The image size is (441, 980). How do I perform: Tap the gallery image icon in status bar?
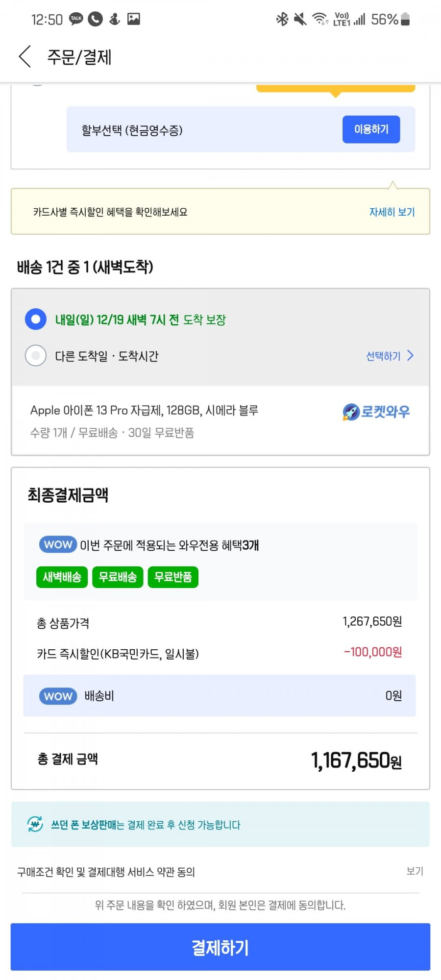134,19
